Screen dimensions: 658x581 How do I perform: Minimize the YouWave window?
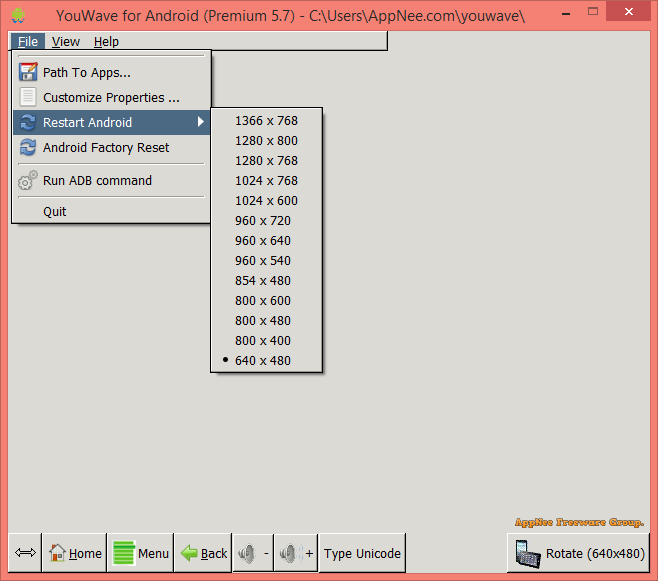pyautogui.click(x=566, y=13)
